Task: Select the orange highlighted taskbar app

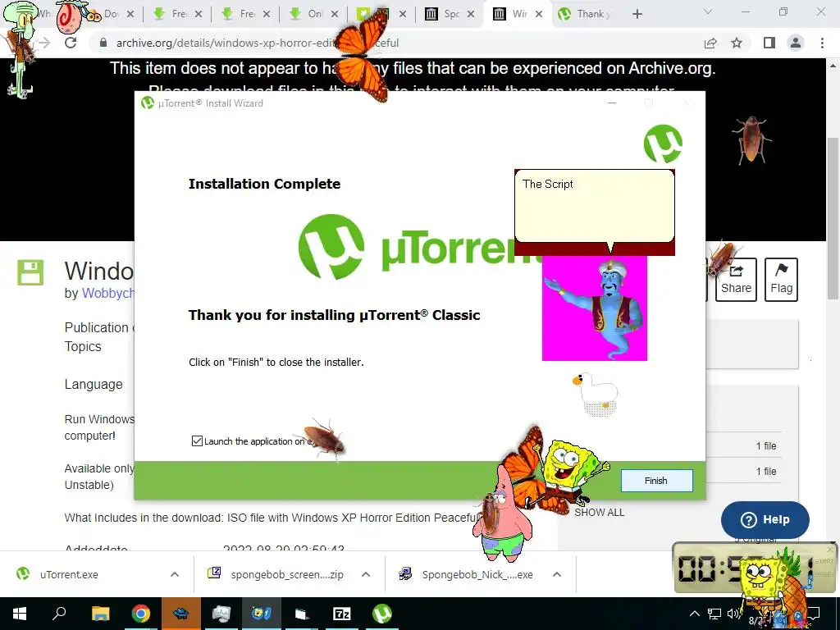Action: point(180,614)
